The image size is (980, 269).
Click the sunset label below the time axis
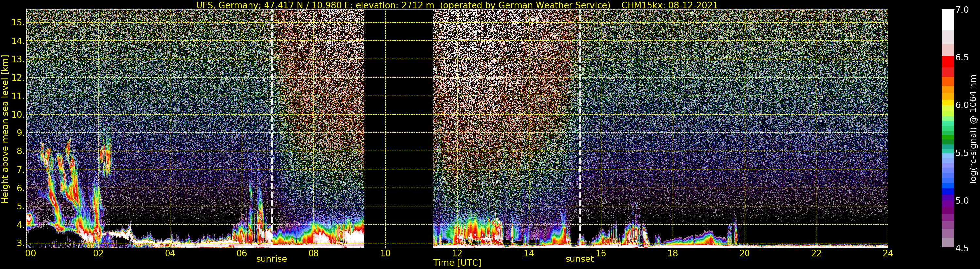coord(579,259)
